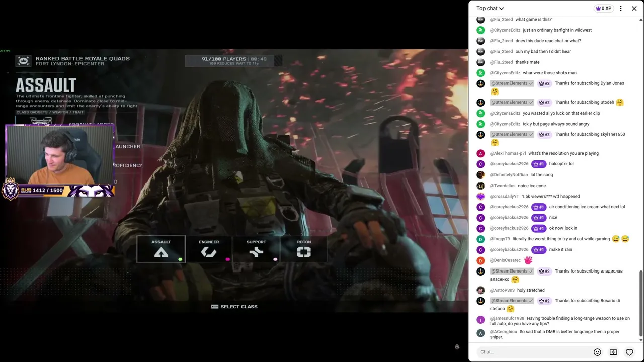Click the message 'noice ice cone'
Screen dimensions: 644x362
532,186
